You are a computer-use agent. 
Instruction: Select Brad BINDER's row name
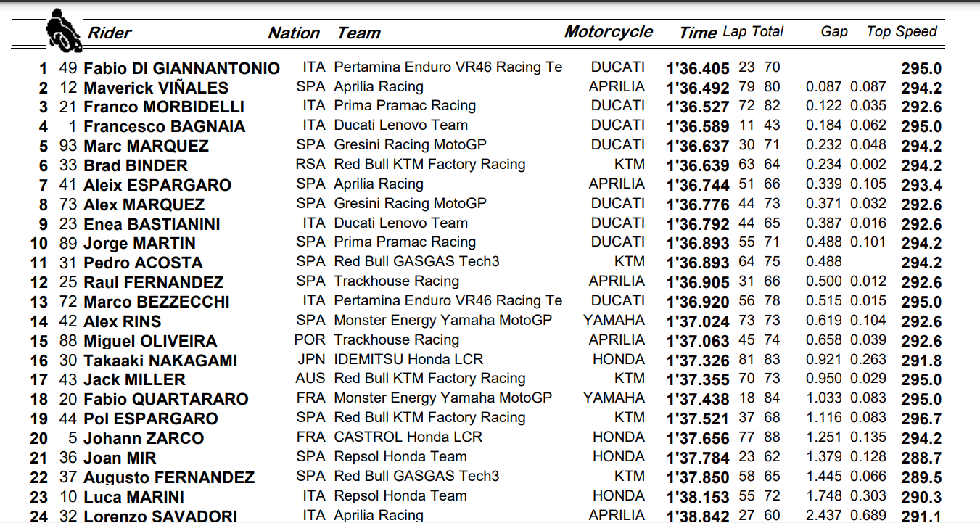tap(136, 166)
